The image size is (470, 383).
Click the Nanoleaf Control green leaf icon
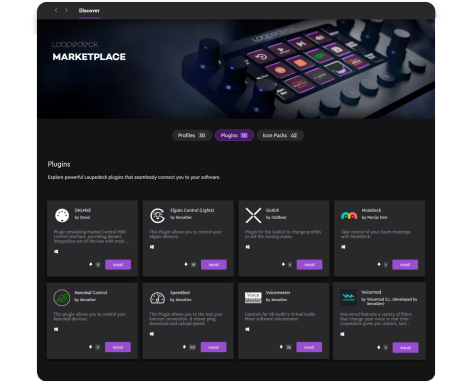(x=62, y=298)
